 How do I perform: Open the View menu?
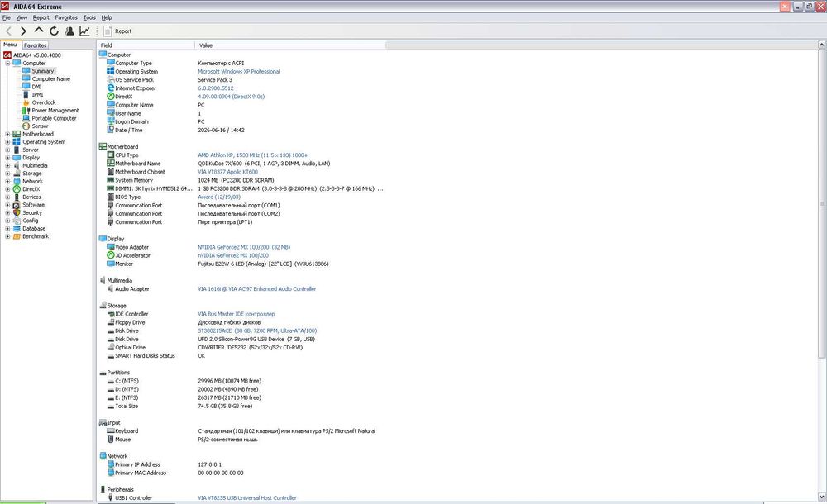22,17
